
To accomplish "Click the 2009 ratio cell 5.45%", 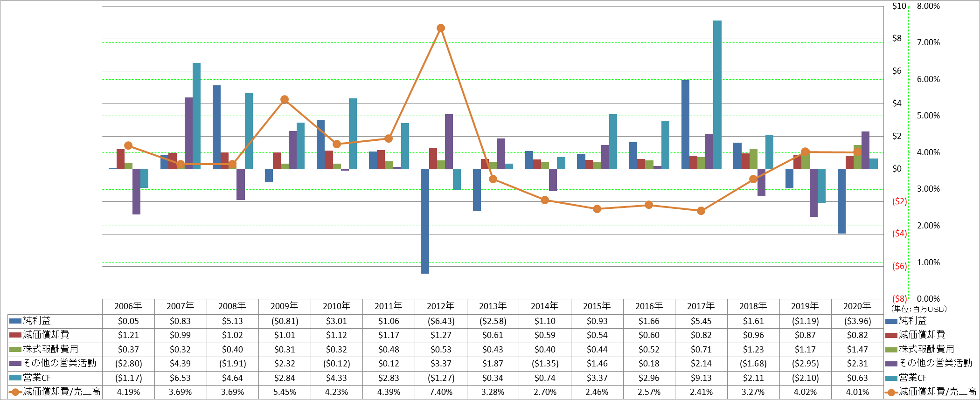I will 285,392.
